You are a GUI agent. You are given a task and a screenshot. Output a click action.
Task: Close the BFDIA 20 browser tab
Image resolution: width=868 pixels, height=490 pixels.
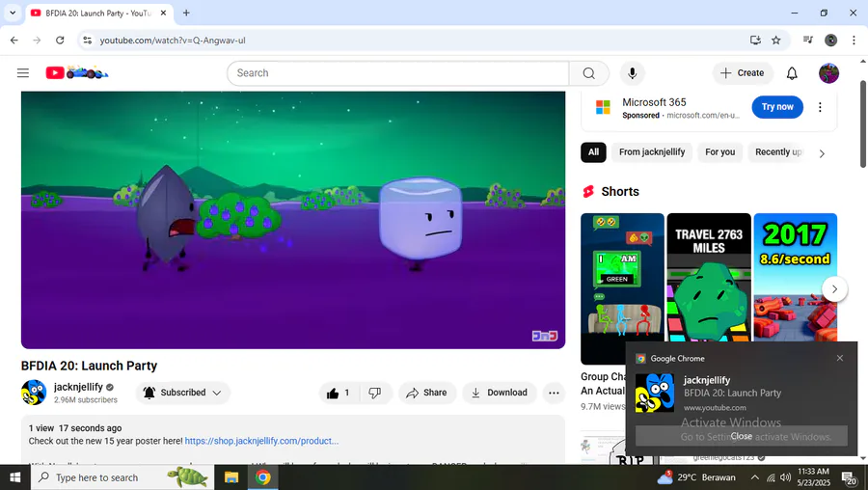pyautogui.click(x=163, y=13)
